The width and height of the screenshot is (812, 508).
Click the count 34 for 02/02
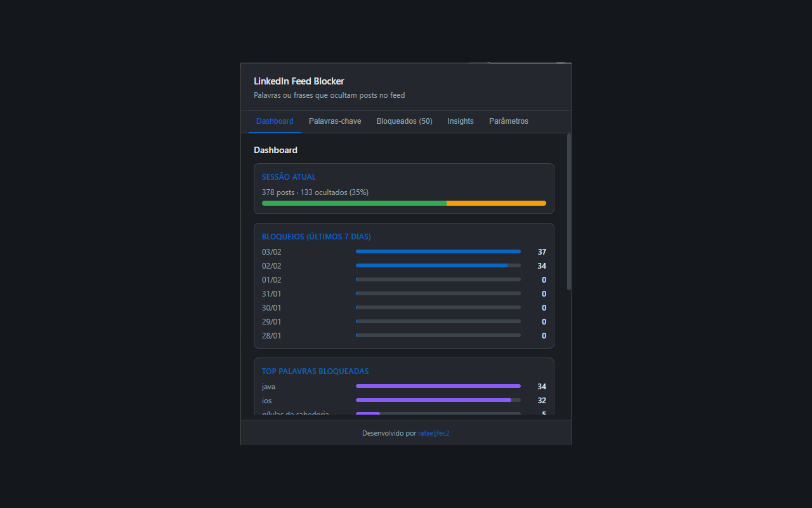tap(542, 266)
